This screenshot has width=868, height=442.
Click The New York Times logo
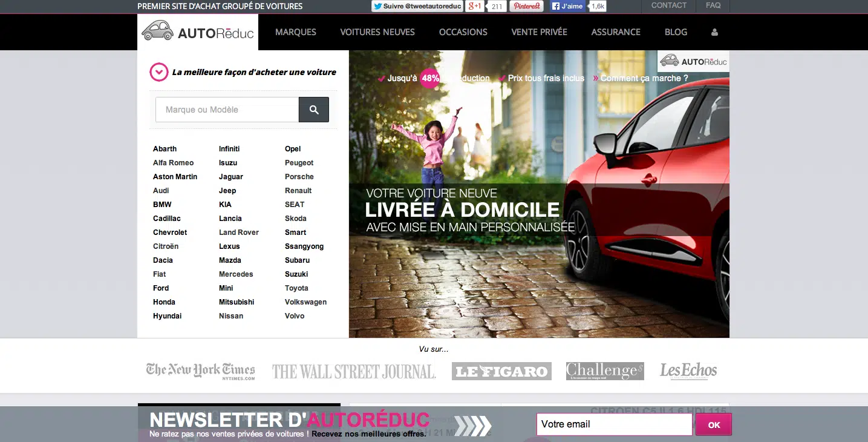click(x=200, y=371)
